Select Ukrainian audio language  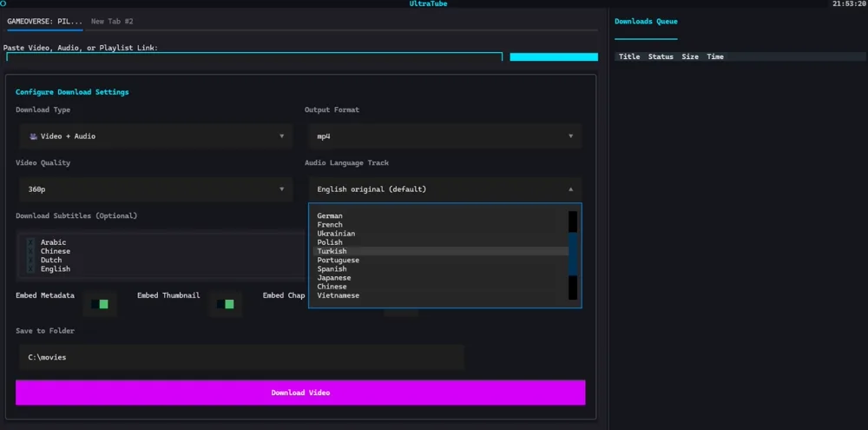click(x=441, y=234)
